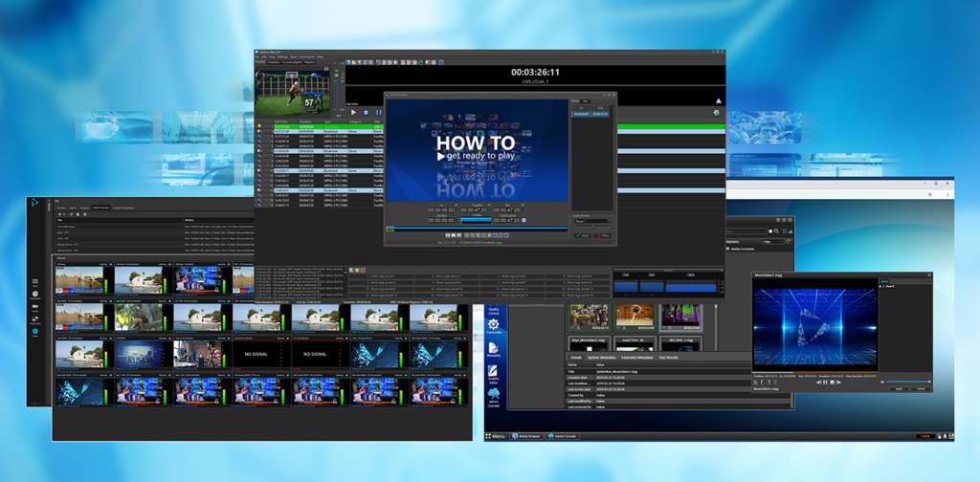This screenshot has height=482, width=980.
Task: Open Dashboard in the left sidebar
Action: 35,296
